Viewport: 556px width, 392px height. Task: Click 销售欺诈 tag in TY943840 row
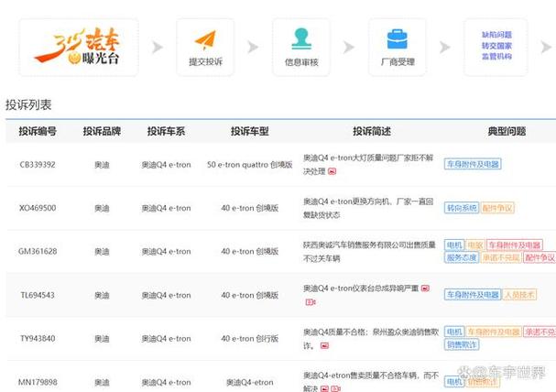pyautogui.click(x=462, y=344)
